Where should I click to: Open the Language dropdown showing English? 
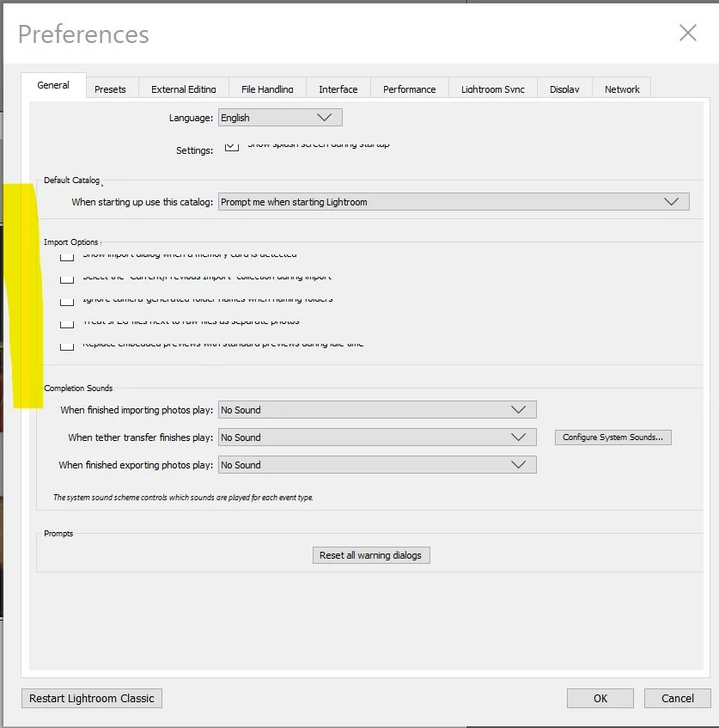[x=280, y=118]
